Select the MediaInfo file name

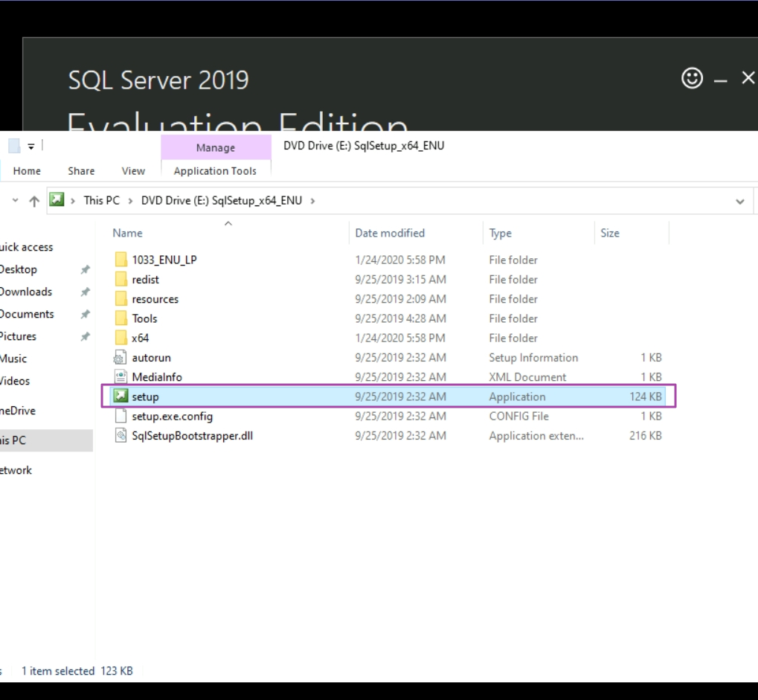click(157, 377)
